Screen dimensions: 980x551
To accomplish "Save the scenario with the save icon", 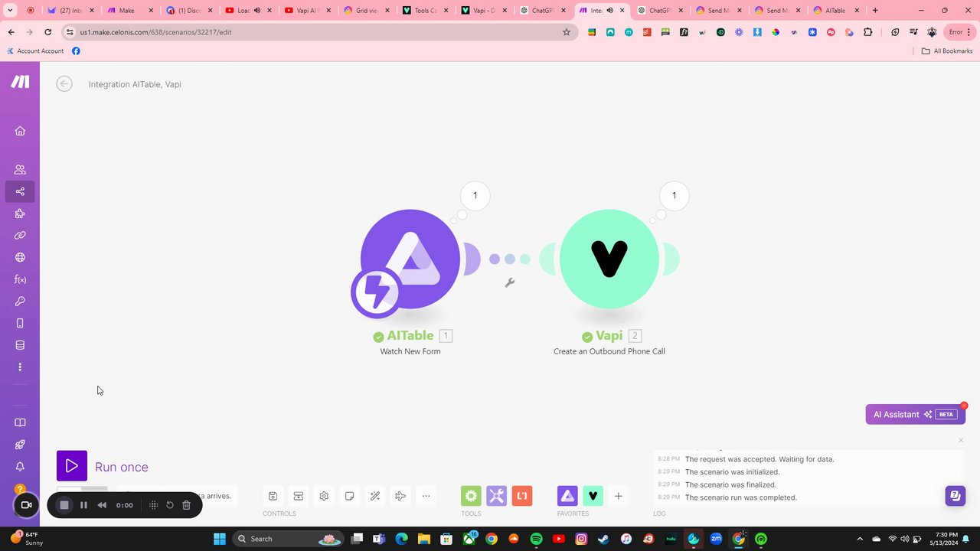I will [x=273, y=496].
